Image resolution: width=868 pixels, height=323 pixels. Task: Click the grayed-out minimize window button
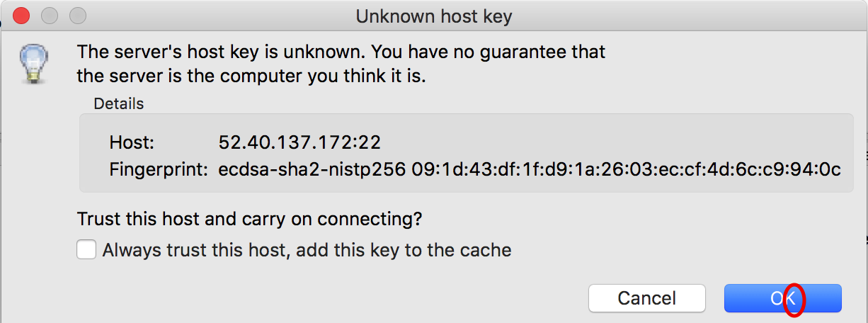pyautogui.click(x=50, y=15)
